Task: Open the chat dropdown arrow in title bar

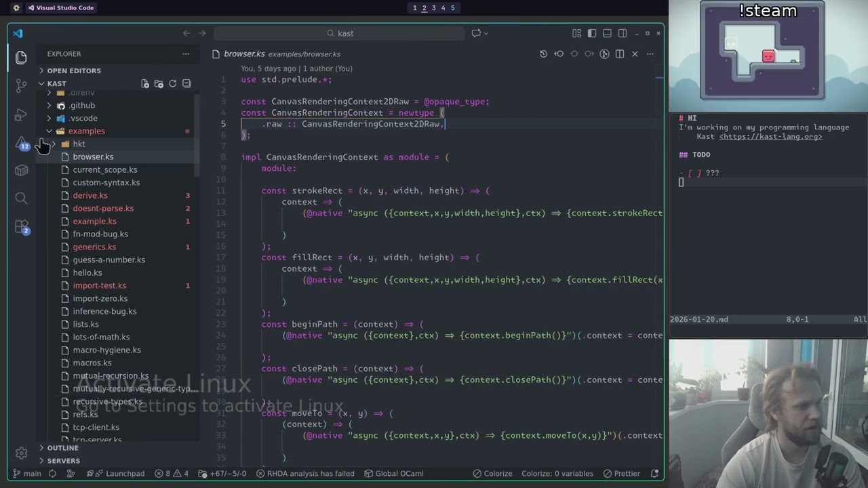Action: point(486,33)
